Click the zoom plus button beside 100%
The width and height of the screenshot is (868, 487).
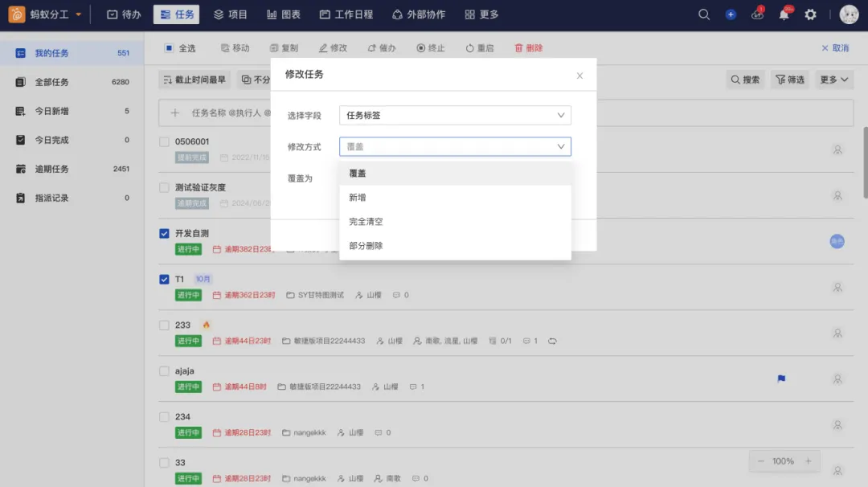tap(808, 461)
